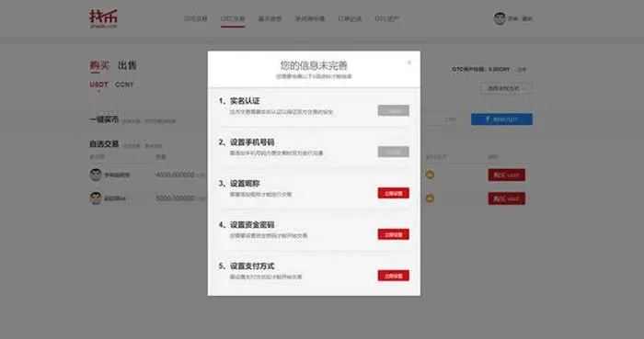The width and height of the screenshot is (644, 339).
Task: Click the blue button in the 一键买币 row
Action: pos(501,119)
